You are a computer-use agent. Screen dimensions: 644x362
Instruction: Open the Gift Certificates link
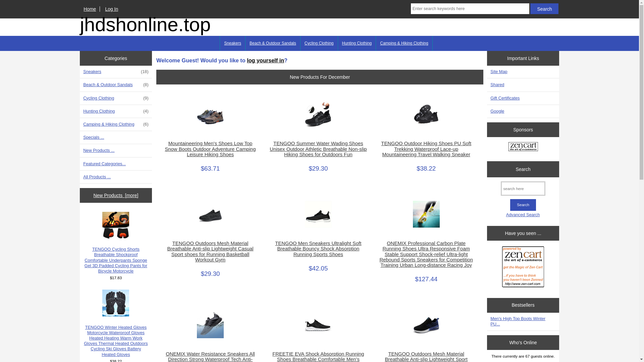click(505, 98)
